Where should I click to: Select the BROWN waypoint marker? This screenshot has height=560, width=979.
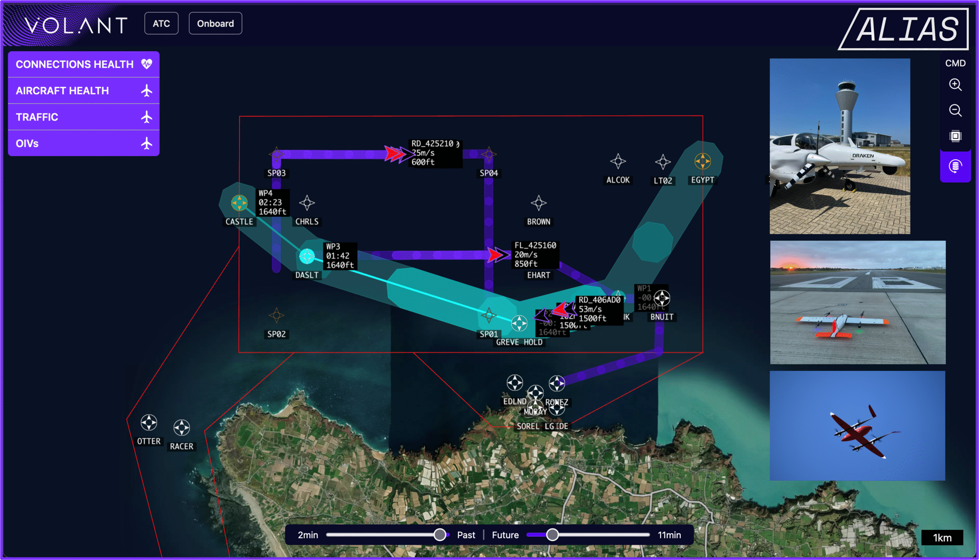538,203
